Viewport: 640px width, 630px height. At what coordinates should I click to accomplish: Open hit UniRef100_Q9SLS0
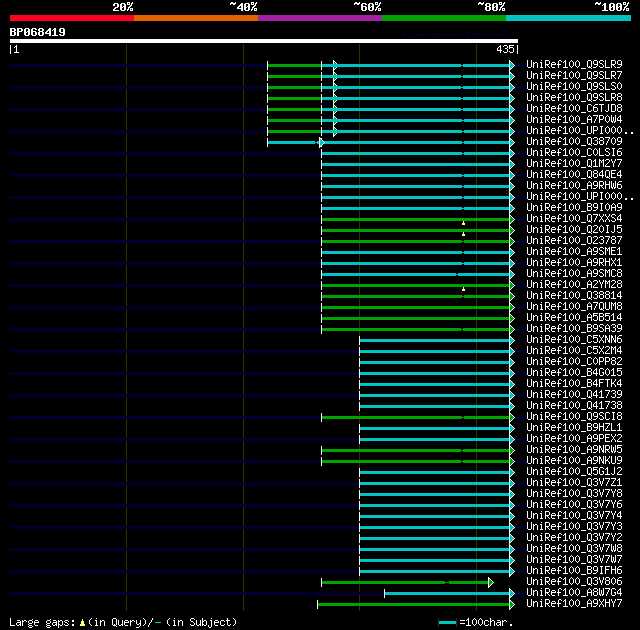(574, 87)
